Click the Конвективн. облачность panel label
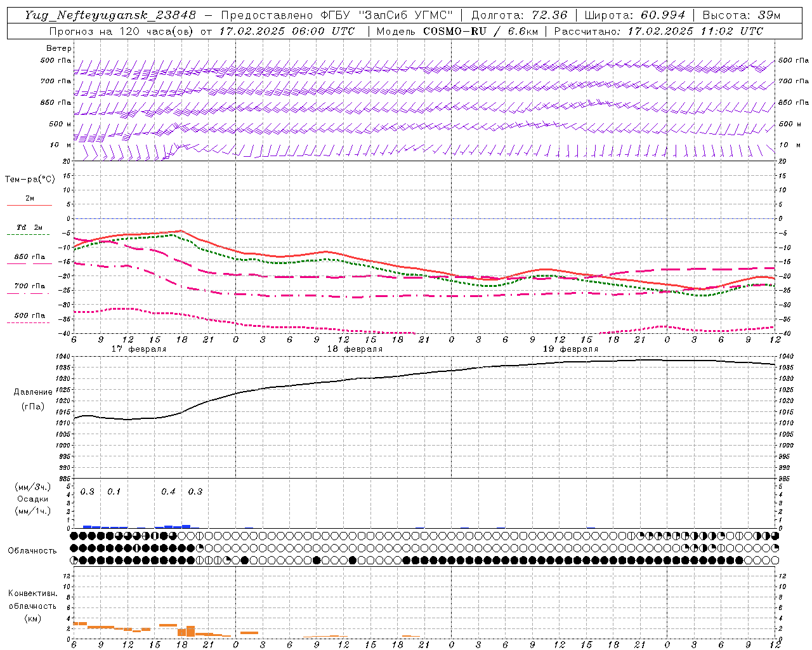This screenshot has height=650, width=812. 32,606
